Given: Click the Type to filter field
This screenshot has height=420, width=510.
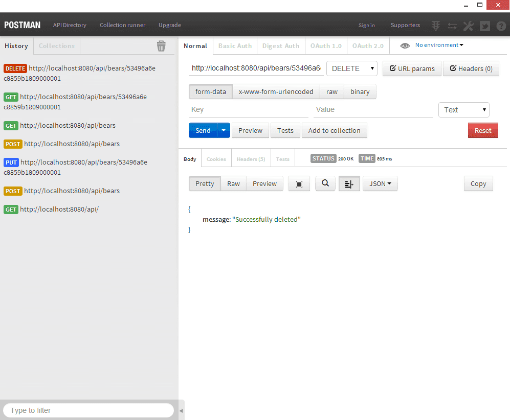Looking at the screenshot, I should pos(88,410).
